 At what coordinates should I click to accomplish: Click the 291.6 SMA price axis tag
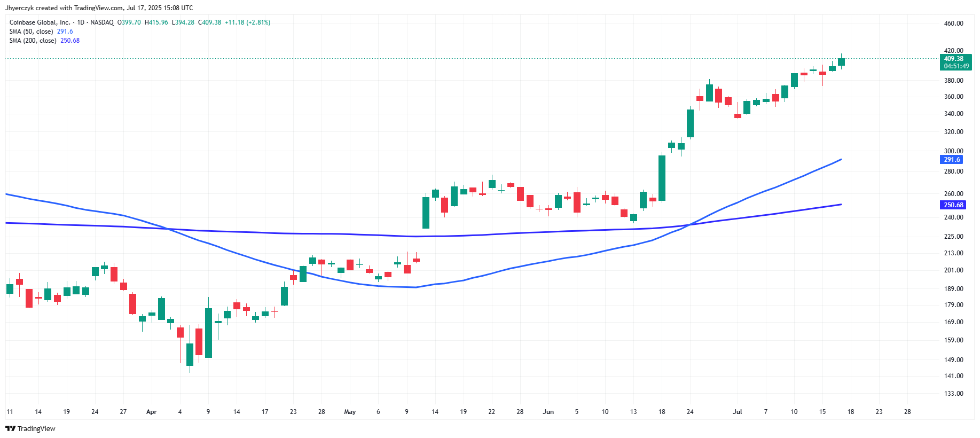coord(952,160)
